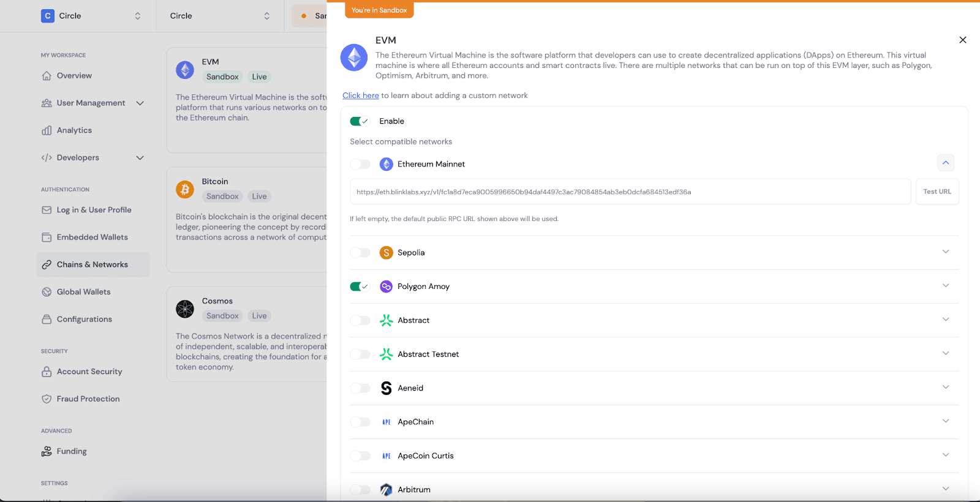Click the purple Polygon Amoy icon
Image resolution: width=980 pixels, height=502 pixels.
(386, 287)
